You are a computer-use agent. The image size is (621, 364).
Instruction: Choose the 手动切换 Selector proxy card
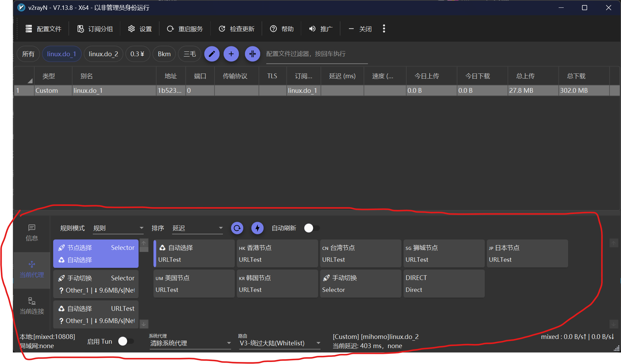pos(360,284)
